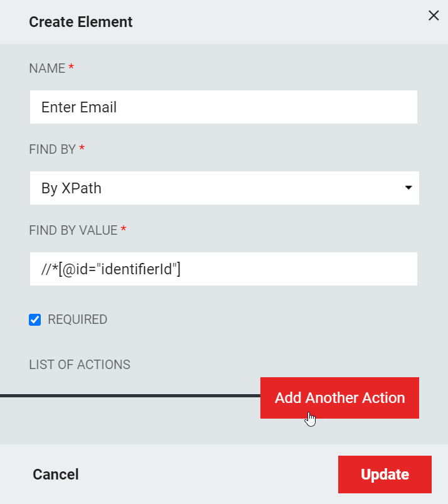
Task: Click red asterisk beside FIND BY
Action: (82, 148)
